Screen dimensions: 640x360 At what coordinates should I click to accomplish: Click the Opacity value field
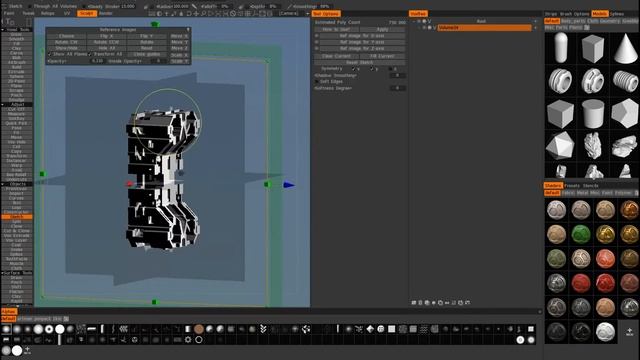[98, 61]
